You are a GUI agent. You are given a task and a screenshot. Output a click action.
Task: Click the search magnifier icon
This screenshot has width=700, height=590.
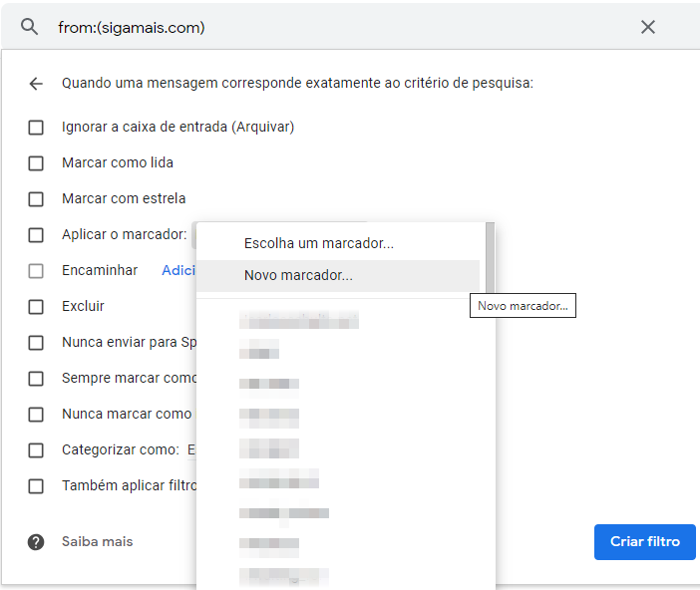[x=29, y=27]
